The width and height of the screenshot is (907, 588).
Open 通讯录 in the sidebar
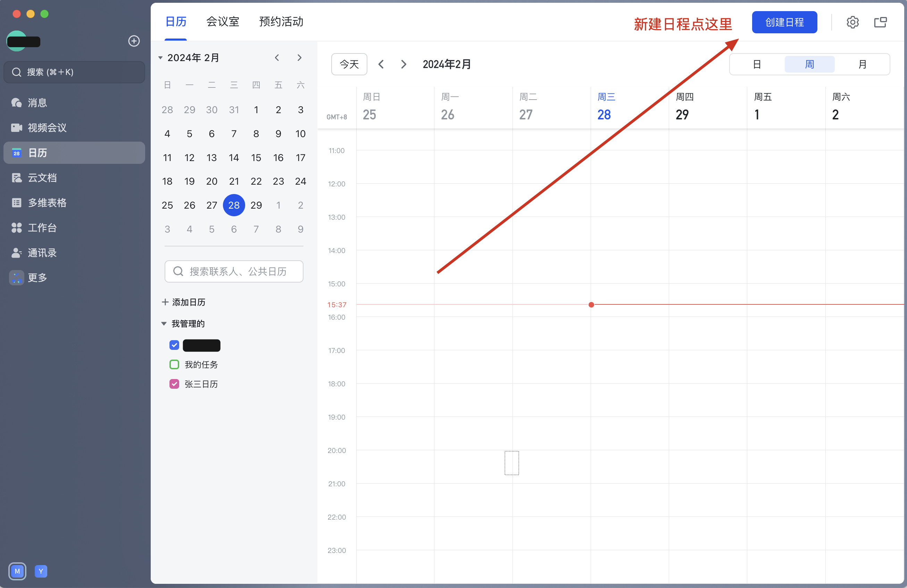pos(42,253)
